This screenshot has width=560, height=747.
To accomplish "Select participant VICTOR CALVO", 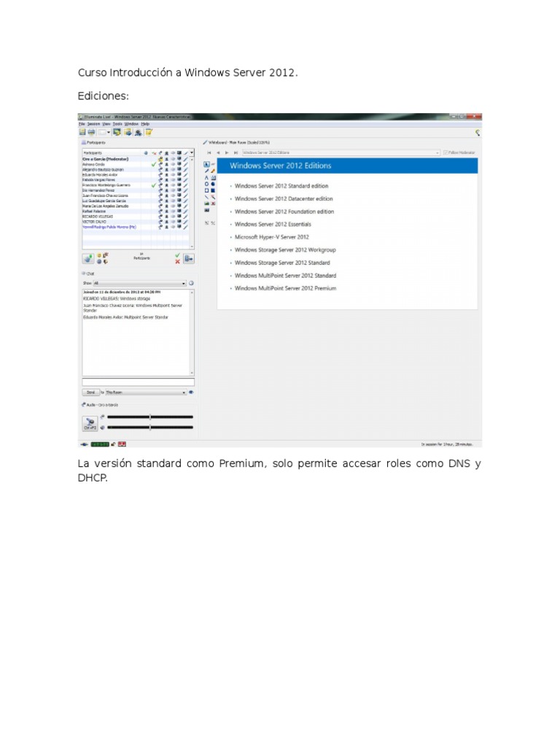I will (x=94, y=222).
